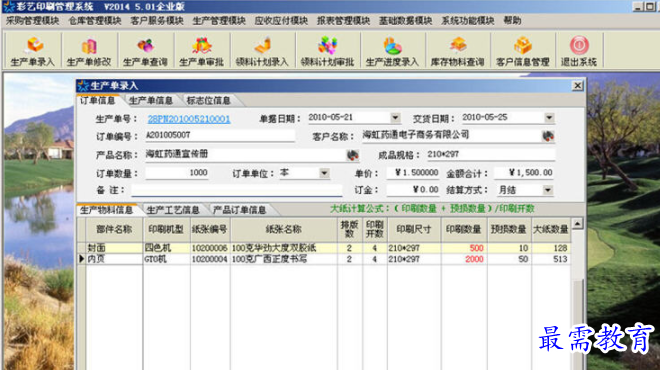Open 生产单审批 toolbar icon

point(202,51)
